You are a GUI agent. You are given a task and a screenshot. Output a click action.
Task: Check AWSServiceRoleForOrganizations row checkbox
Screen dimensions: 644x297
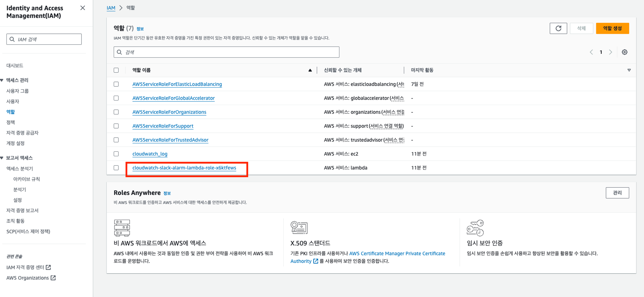[116, 112]
